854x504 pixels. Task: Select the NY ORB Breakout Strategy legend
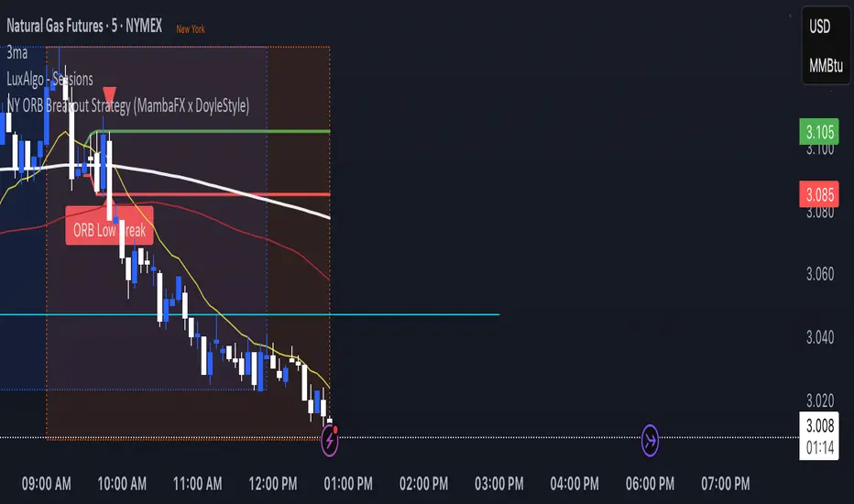click(x=128, y=105)
